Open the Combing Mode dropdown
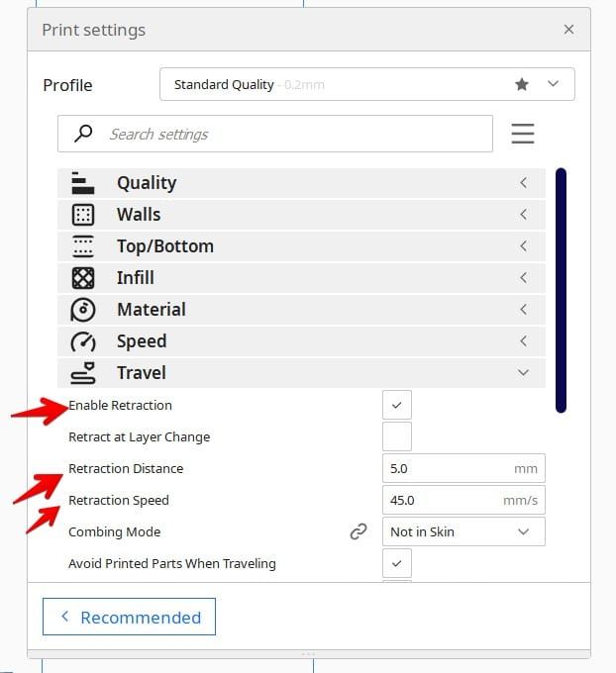The width and height of the screenshot is (616, 673). coord(462,531)
